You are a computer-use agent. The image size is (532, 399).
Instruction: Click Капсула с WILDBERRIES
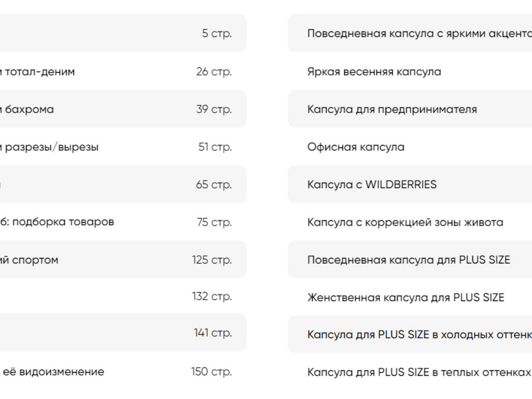coord(372,184)
